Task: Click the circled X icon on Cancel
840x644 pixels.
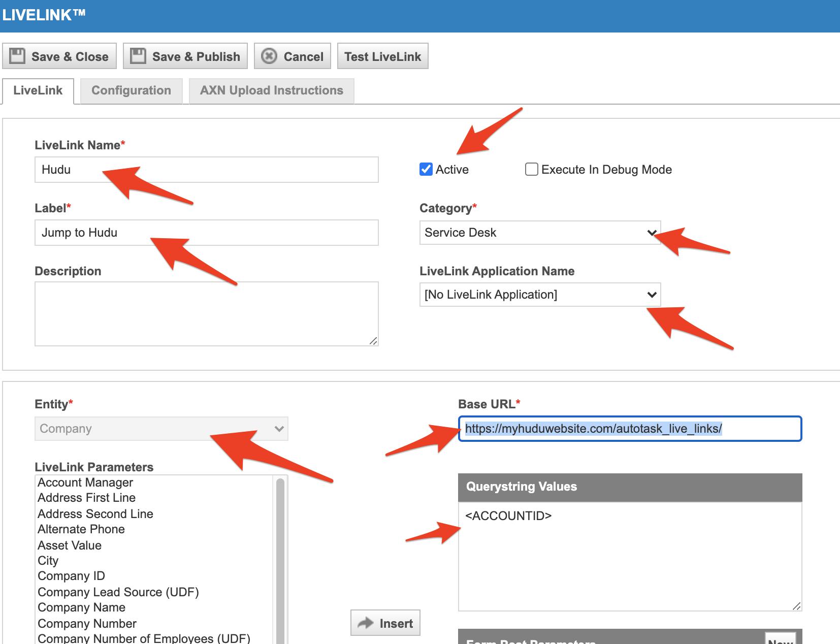Action: [x=269, y=56]
